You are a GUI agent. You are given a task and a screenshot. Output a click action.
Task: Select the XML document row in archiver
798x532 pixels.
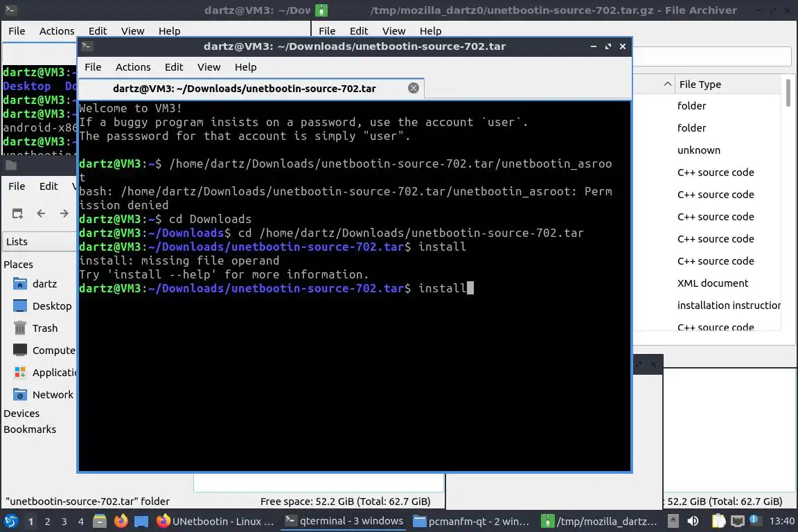[x=713, y=283]
